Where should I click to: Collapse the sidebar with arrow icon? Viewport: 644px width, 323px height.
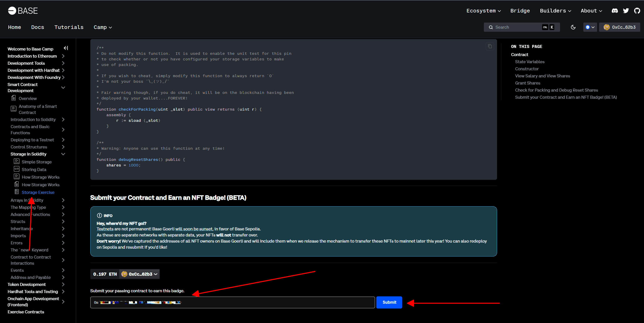coord(66,48)
